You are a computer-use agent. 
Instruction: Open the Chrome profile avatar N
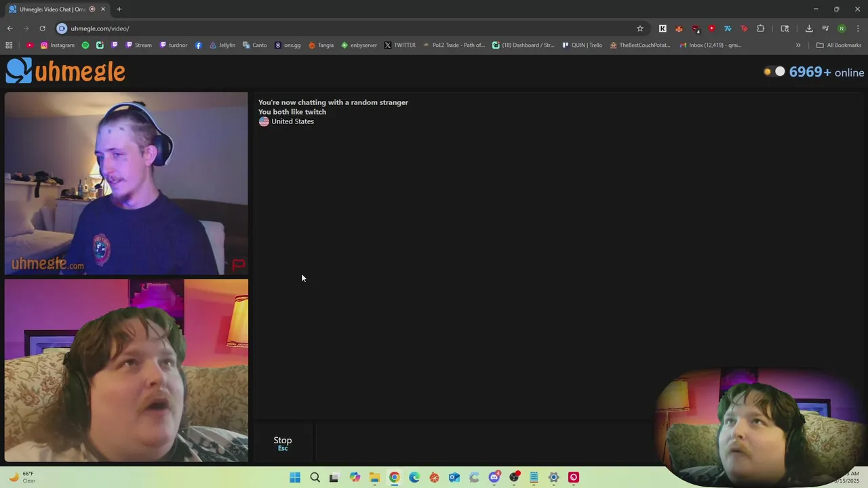[842, 28]
